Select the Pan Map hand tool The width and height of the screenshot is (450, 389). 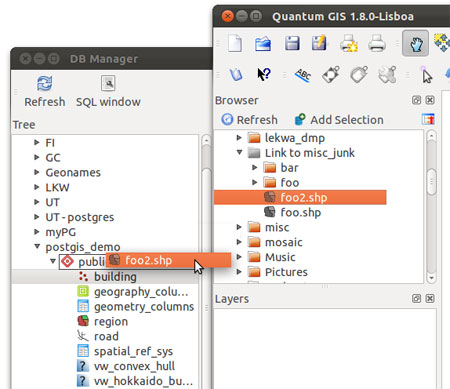point(415,43)
